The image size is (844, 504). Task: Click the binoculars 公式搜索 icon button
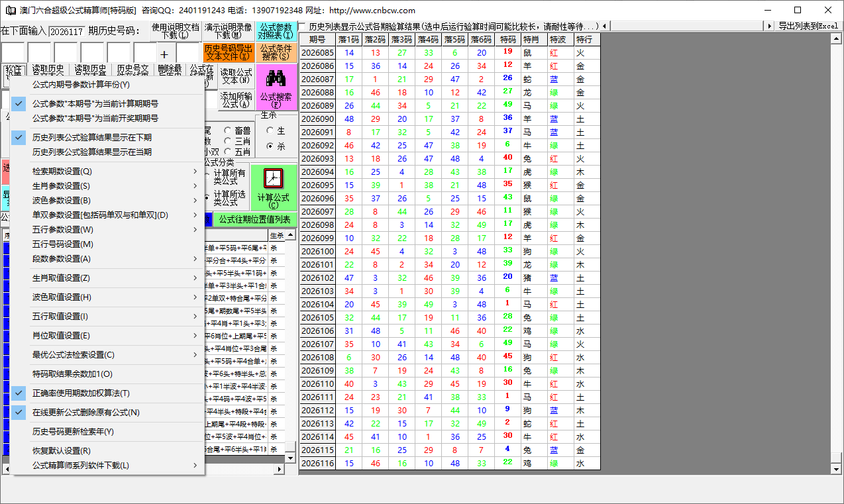coord(276,86)
